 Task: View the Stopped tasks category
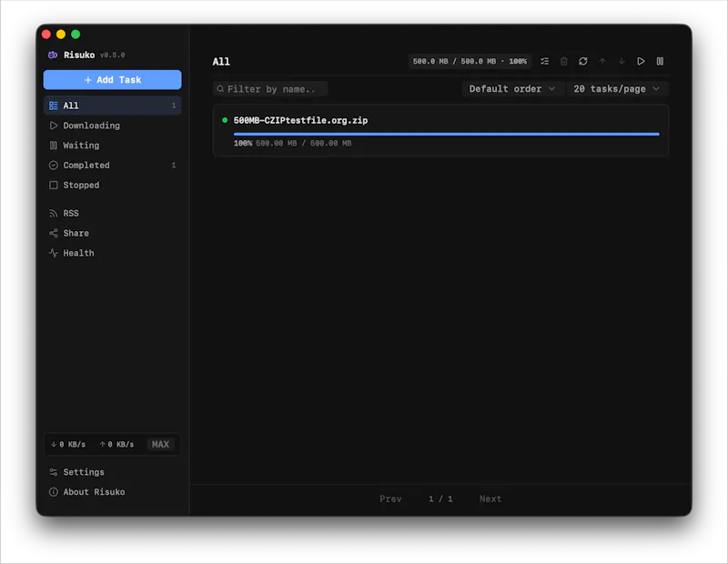pos(112,186)
